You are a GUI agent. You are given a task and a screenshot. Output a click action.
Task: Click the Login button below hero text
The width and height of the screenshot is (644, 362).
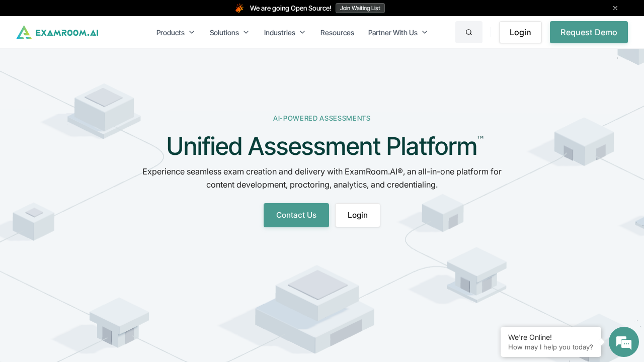(x=357, y=215)
